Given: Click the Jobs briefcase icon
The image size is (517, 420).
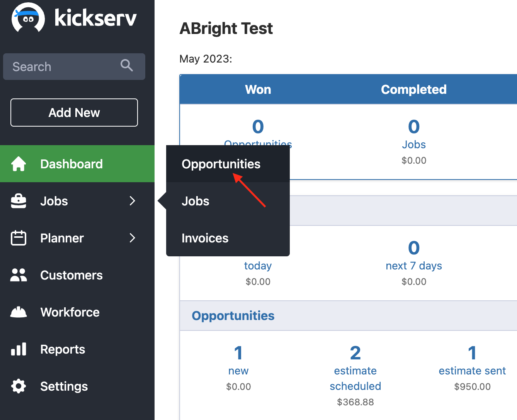Looking at the screenshot, I should pyautogui.click(x=19, y=201).
